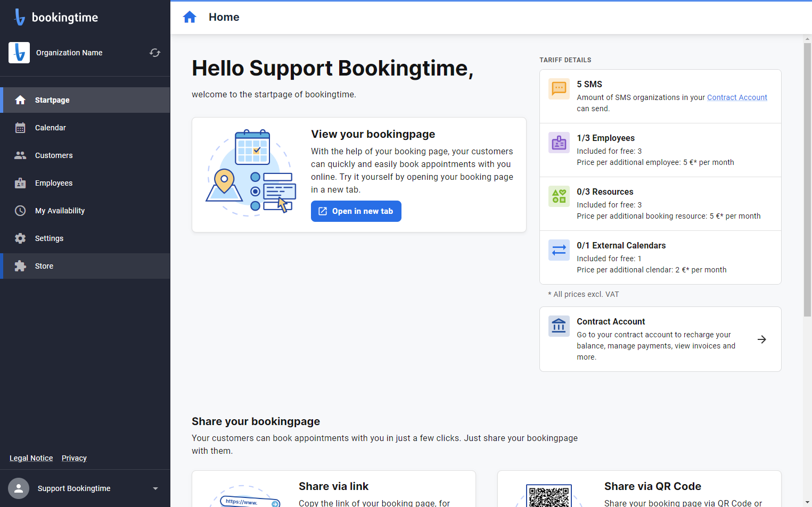This screenshot has width=812, height=507.
Task: Click the "0/3 Resources" tariff heading
Action: [605, 192]
